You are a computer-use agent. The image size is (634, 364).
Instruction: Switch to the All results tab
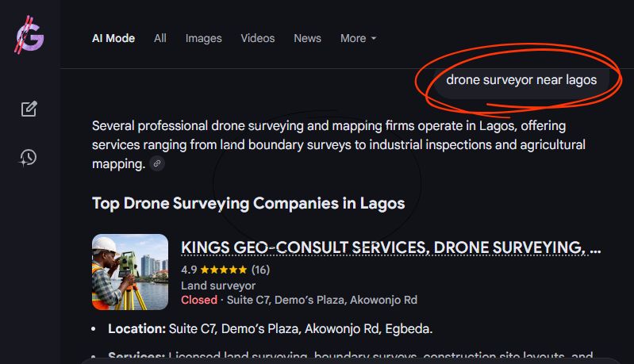coord(160,38)
